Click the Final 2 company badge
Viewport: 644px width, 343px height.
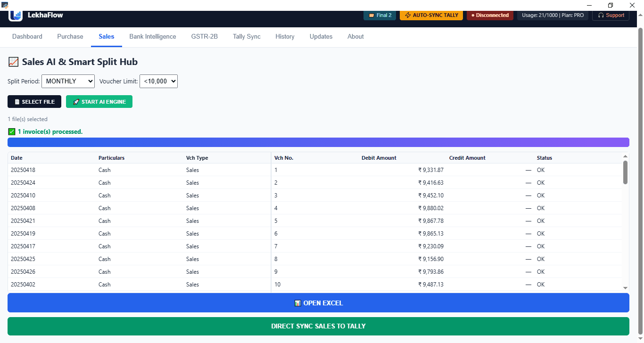[380, 15]
